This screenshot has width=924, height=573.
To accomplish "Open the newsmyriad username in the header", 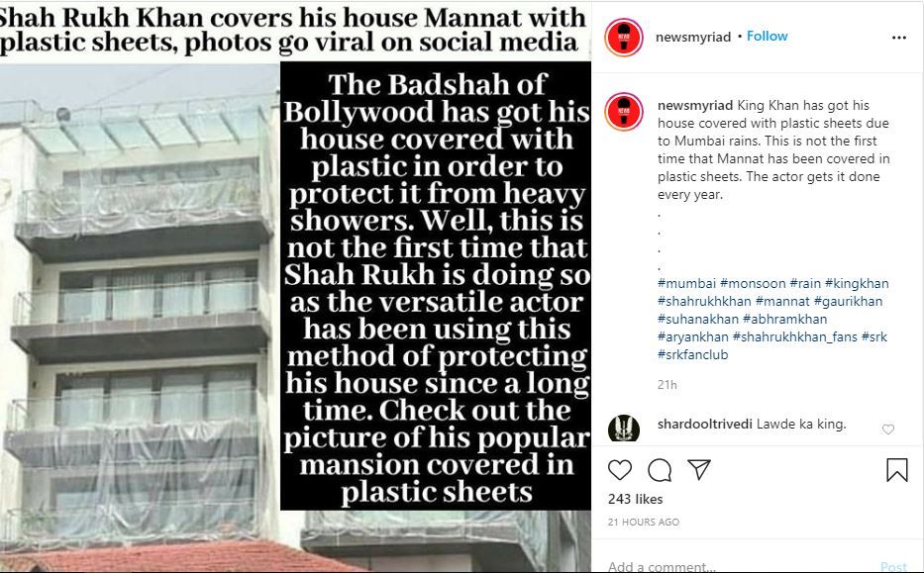I will tap(693, 37).
